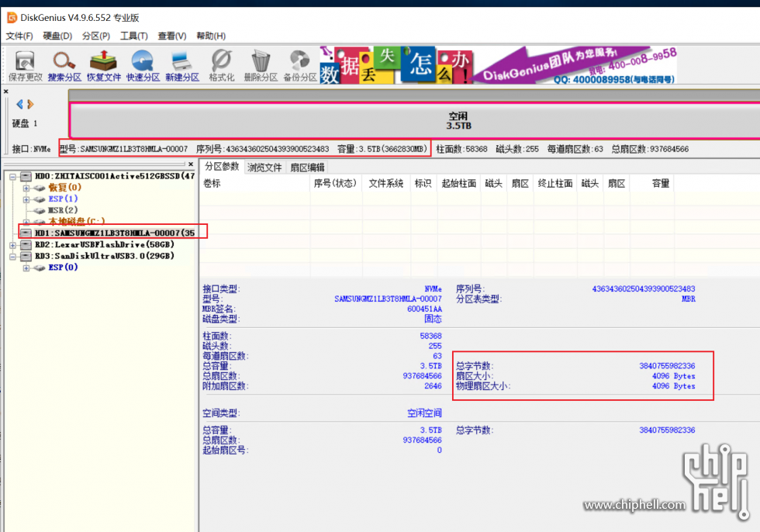This screenshot has height=532, width=760.
Task: Open the DiskGenius data-loss banner ad
Action: pyautogui.click(x=498, y=65)
